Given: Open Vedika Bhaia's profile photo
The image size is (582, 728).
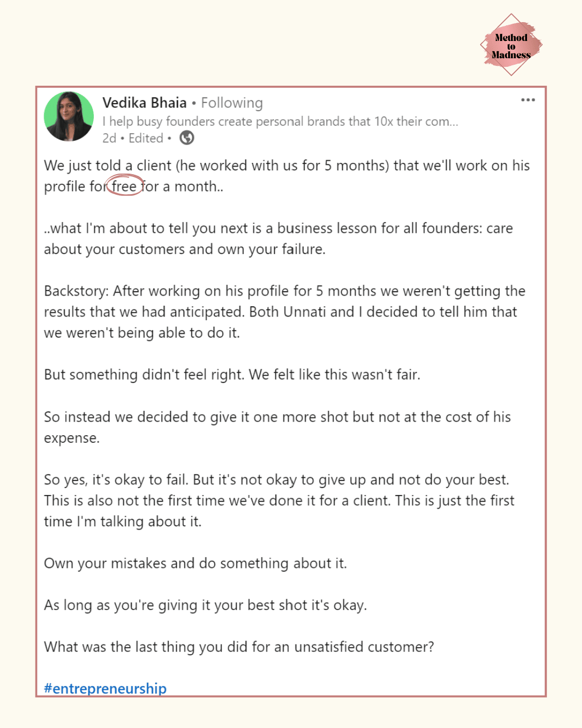Looking at the screenshot, I should [69, 116].
